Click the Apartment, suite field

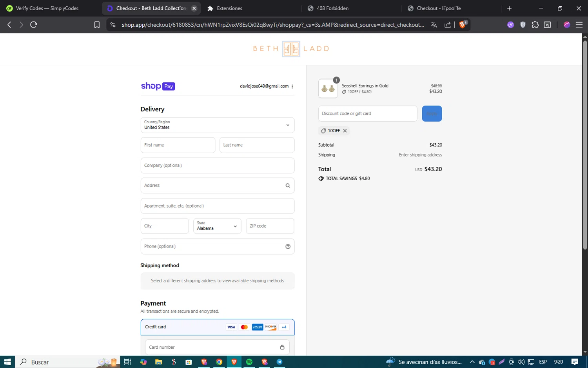coord(218,206)
